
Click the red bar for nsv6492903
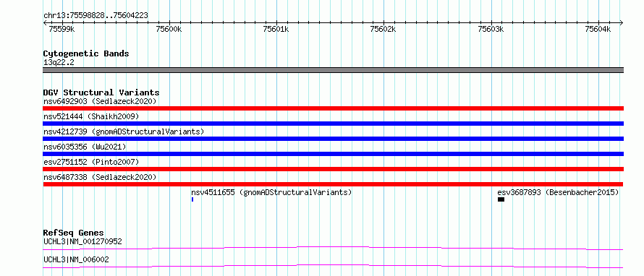pos(333,108)
